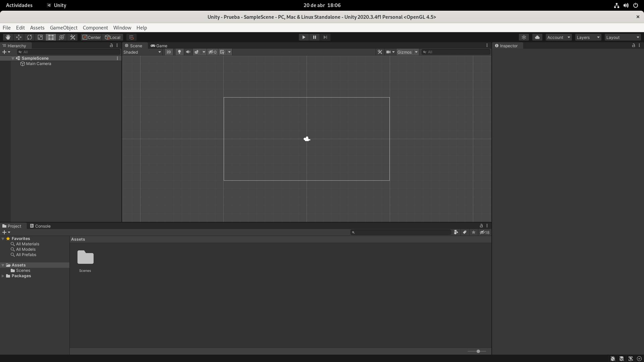Click Hierarchy add plus button
644x362 pixels.
4,52
